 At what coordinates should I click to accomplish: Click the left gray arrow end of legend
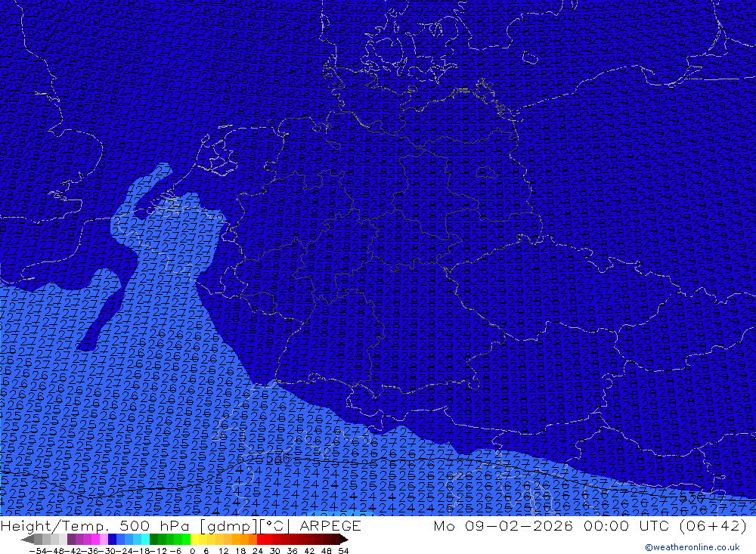(x=27, y=540)
